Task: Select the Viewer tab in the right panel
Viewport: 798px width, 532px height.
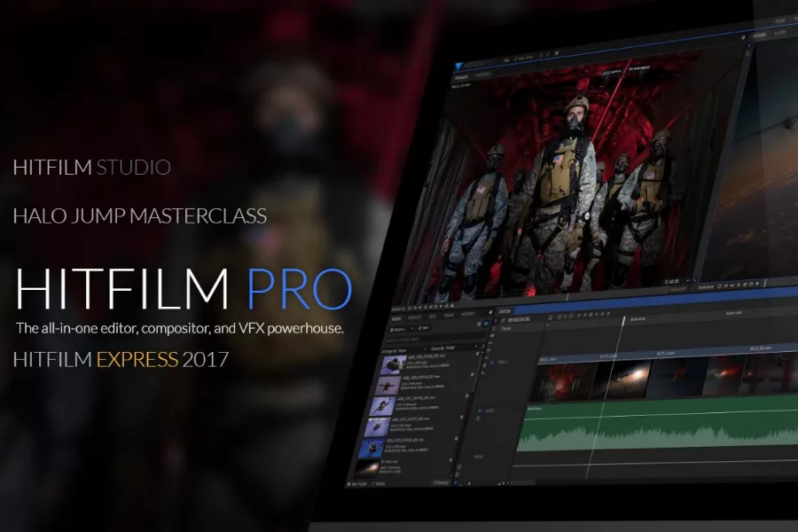Action: pos(759,35)
